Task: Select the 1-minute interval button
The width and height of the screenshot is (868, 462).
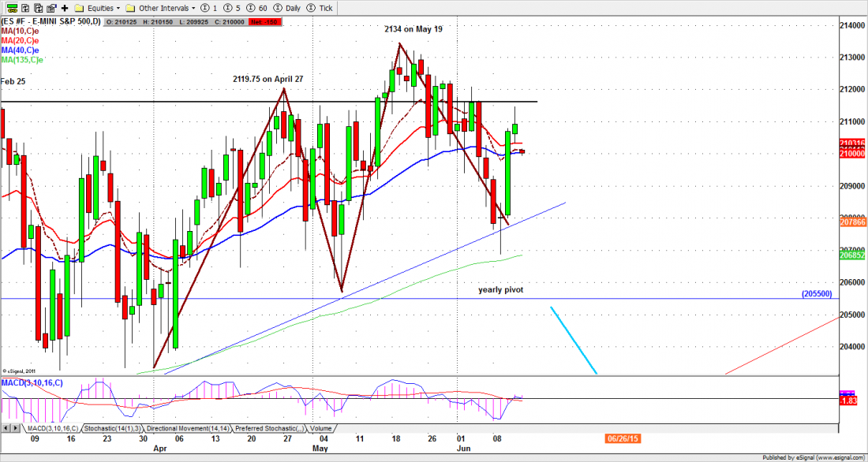Action: (x=211, y=7)
